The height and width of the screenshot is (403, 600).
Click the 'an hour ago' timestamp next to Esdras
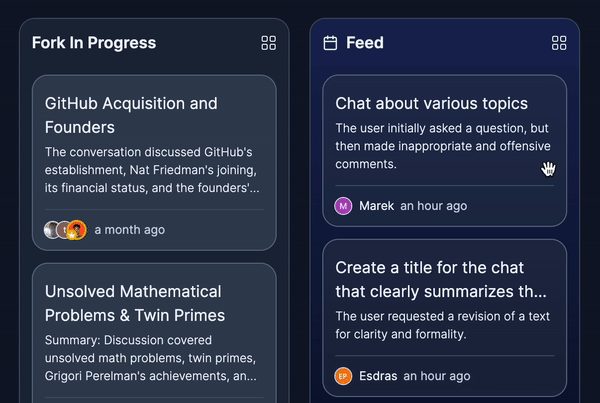[435, 377]
